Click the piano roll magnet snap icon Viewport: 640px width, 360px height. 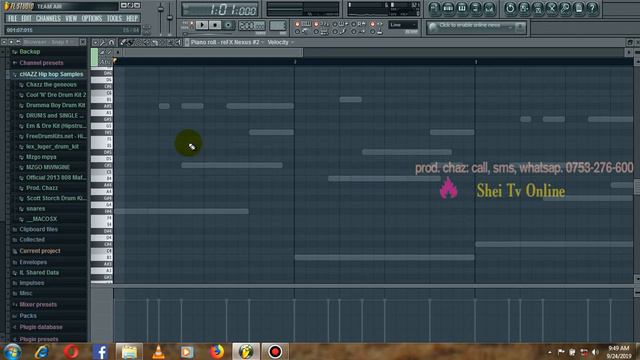(111, 42)
